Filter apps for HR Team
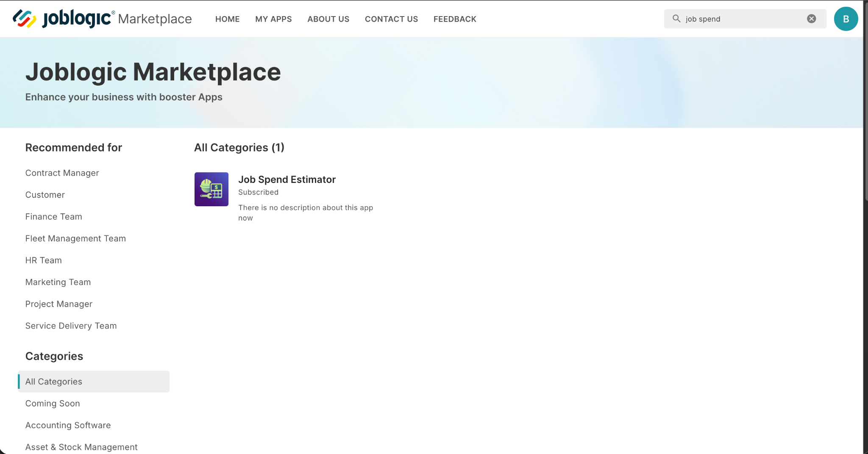868x454 pixels. point(44,260)
